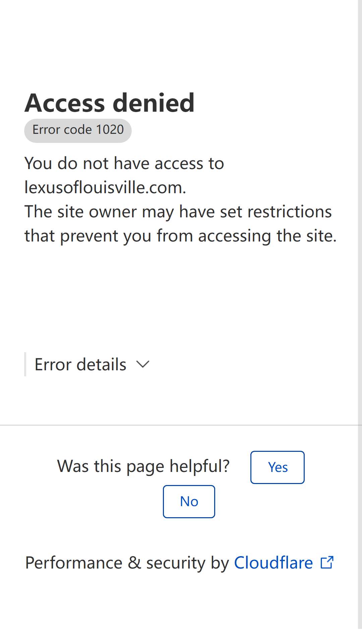The image size is (362, 644).
Task: Click the vertical scrollbar on right edge
Action: click(x=360, y=314)
